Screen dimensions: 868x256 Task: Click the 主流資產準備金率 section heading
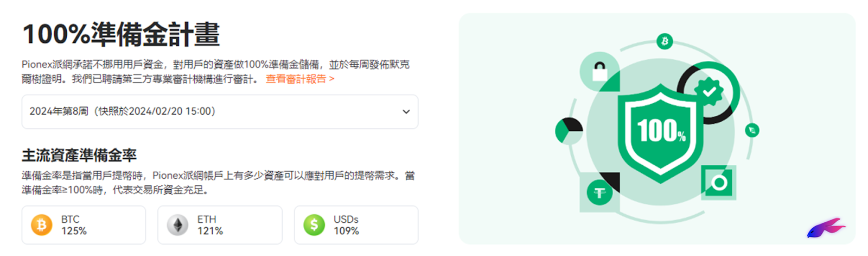(x=79, y=155)
